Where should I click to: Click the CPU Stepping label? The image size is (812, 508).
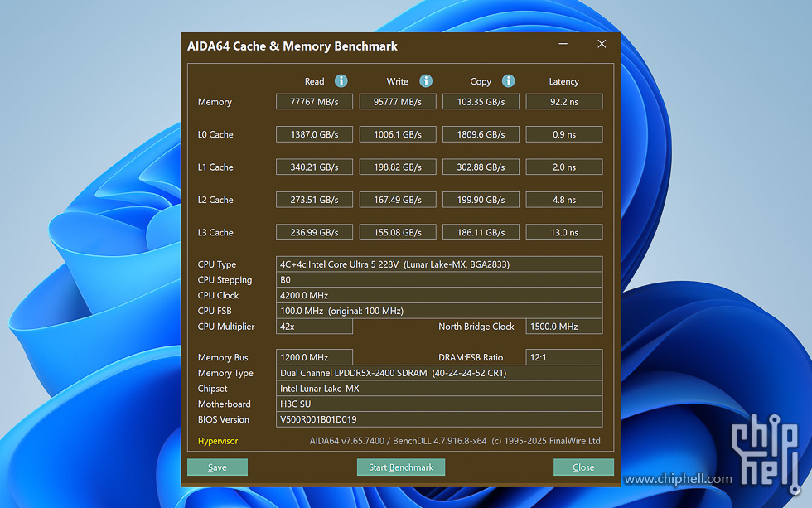tap(225, 280)
